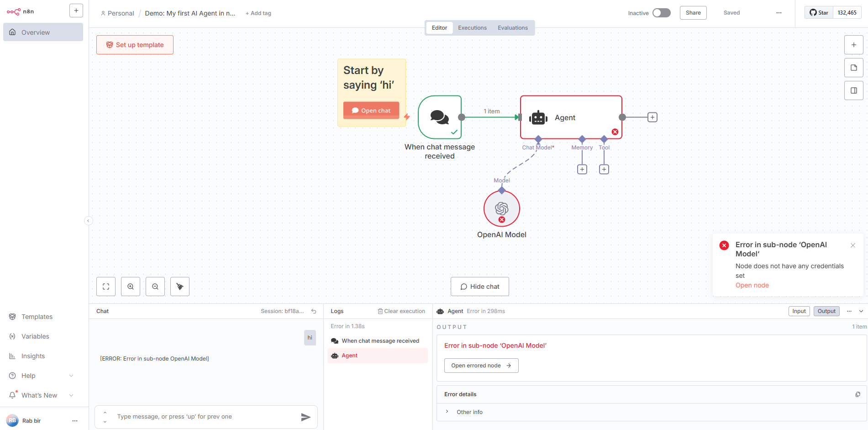Add a tag to the workflow

(258, 13)
